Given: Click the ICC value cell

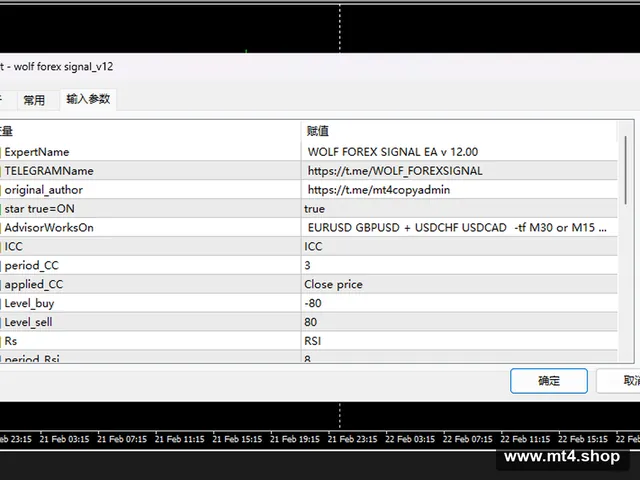Looking at the screenshot, I should (459, 247).
